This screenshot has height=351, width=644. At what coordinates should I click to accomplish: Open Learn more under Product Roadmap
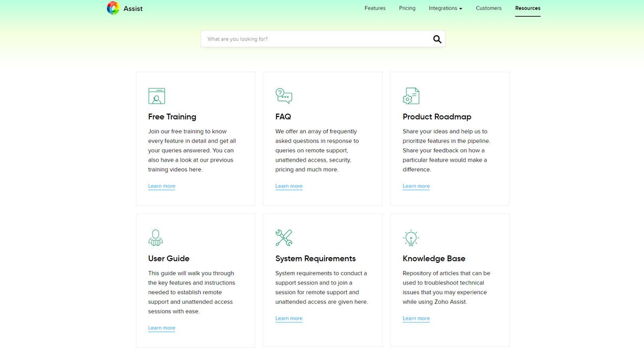(x=416, y=186)
